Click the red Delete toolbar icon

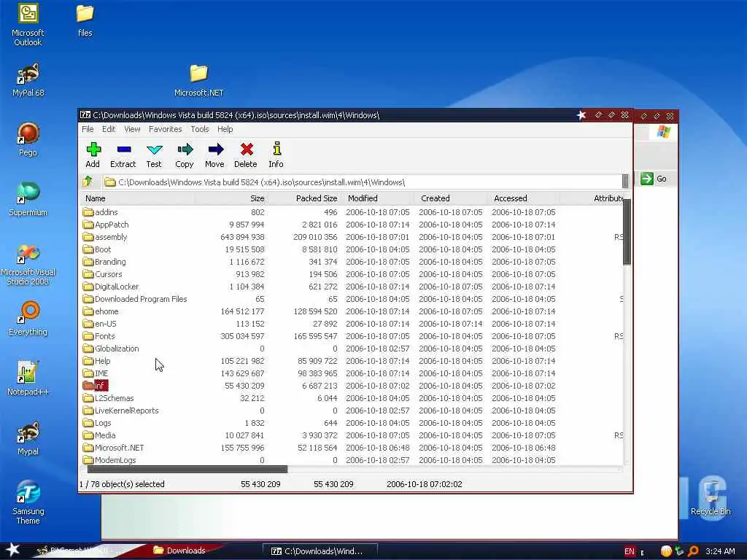[x=246, y=155]
